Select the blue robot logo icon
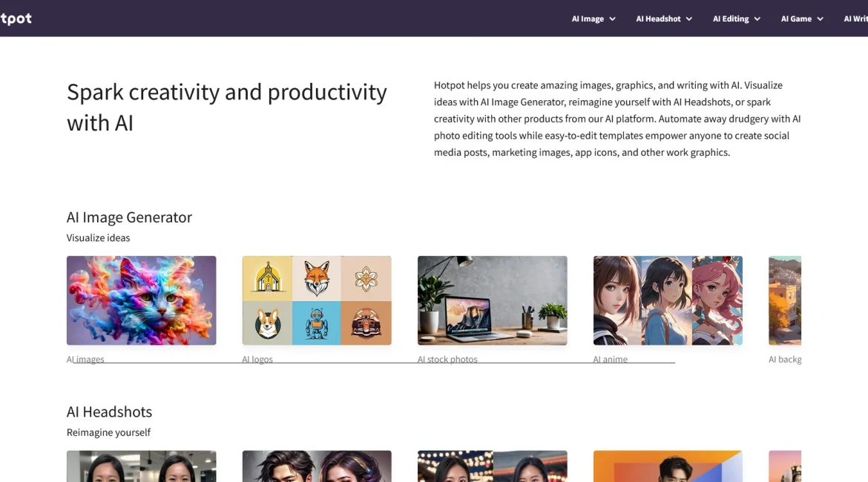Screen dimensions: 868x482 (x=317, y=323)
